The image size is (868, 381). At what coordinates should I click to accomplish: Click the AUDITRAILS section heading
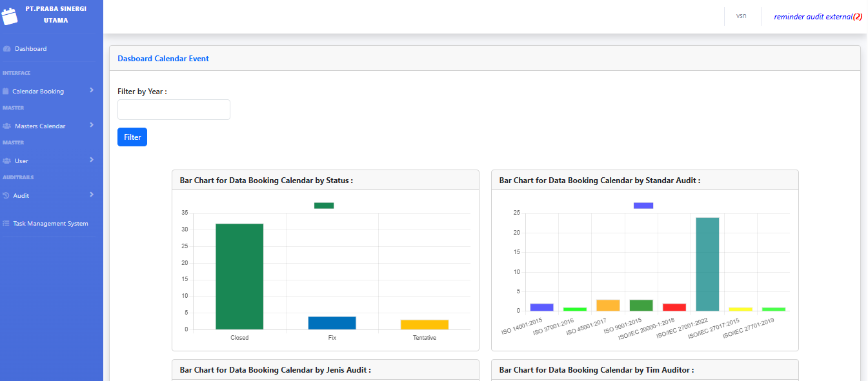click(x=18, y=177)
